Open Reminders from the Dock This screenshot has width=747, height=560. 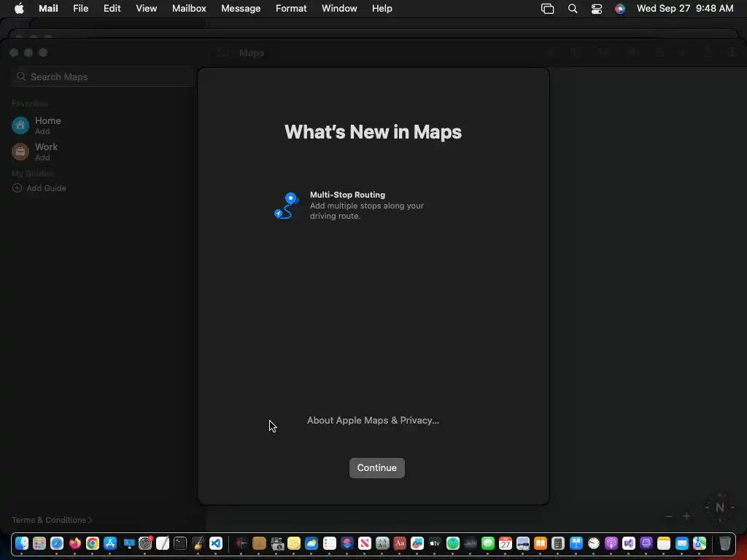[x=330, y=543]
